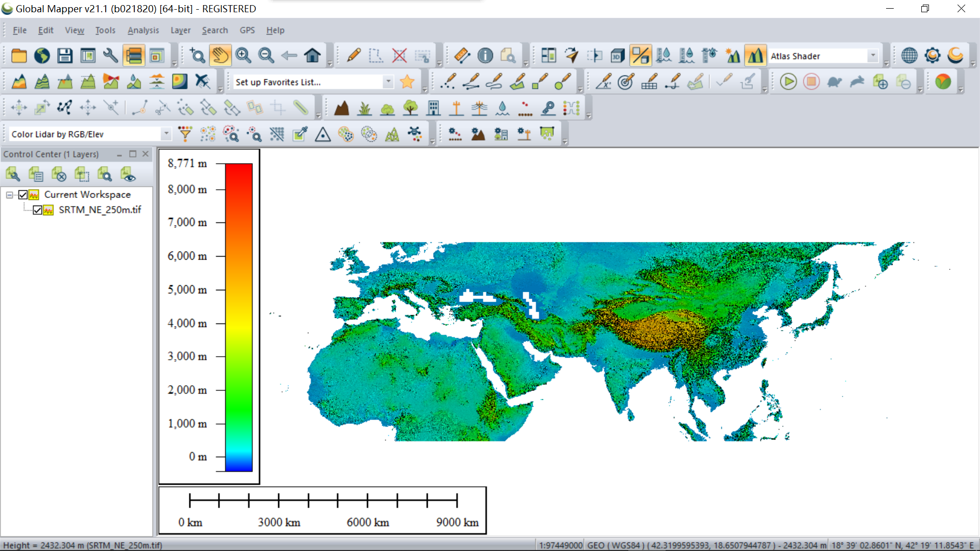
Task: Click the favorites star icon
Action: pos(407,82)
